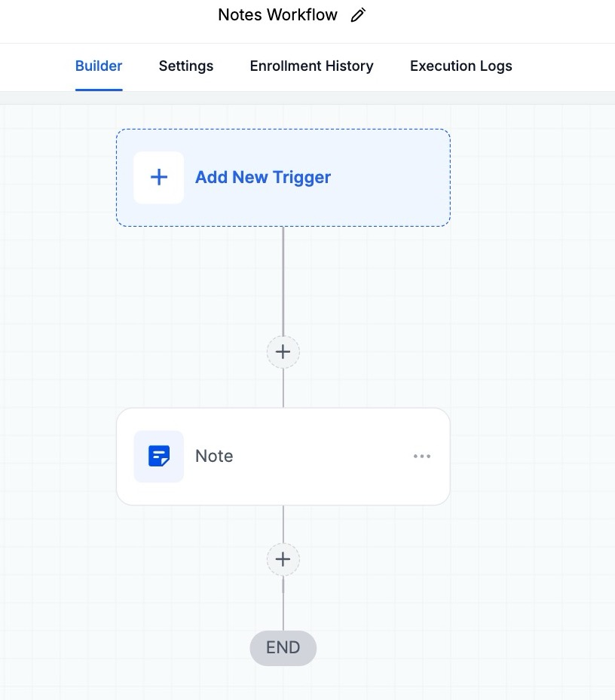
Task: Click the Add New Trigger label
Action: [263, 178]
